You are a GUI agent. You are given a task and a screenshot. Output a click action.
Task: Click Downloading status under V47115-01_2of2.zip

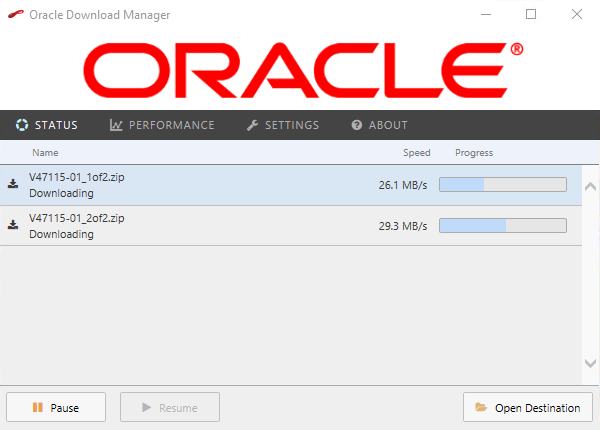[61, 234]
